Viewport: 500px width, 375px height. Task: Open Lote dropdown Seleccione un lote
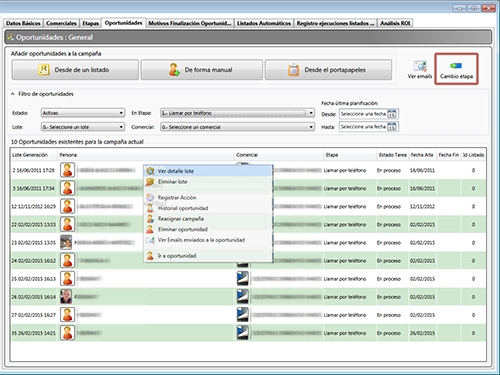[x=83, y=127]
